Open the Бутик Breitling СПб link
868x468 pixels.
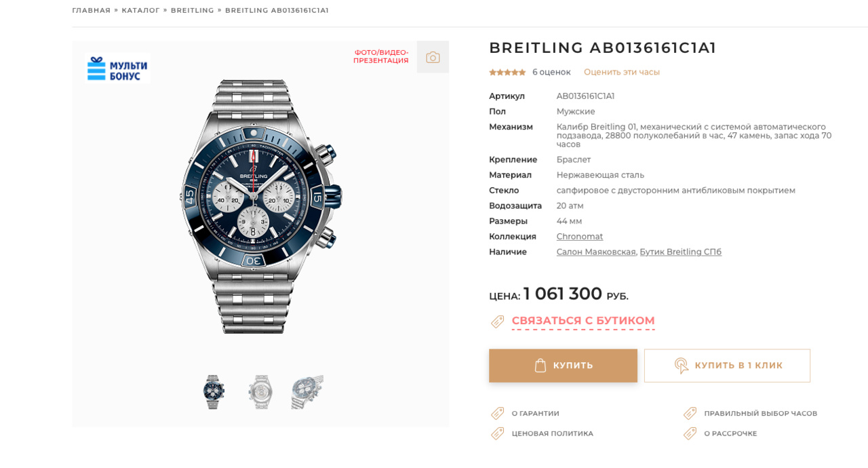click(680, 252)
